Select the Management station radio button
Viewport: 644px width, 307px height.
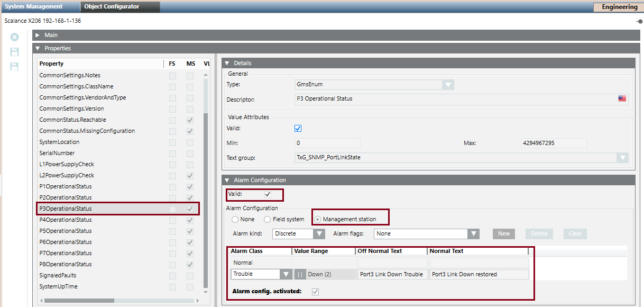(317, 219)
